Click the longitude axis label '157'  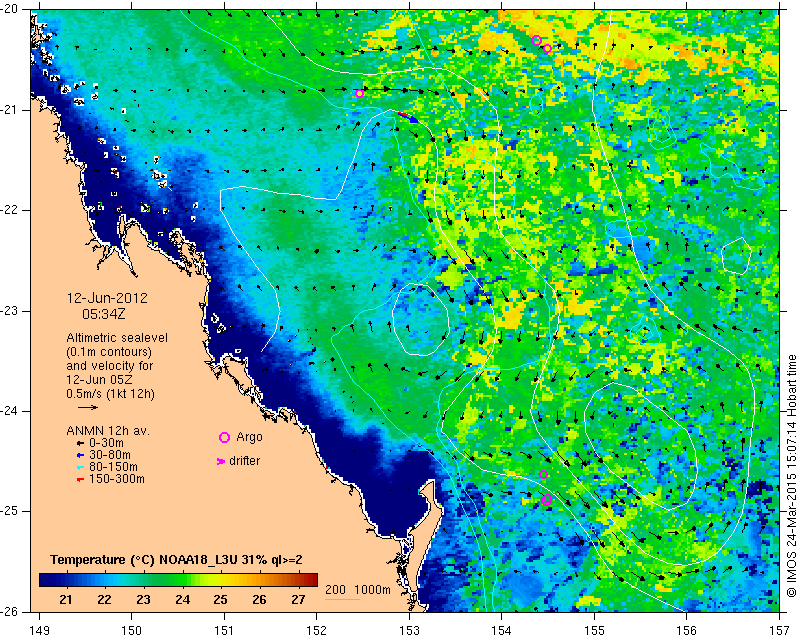pyautogui.click(x=780, y=631)
